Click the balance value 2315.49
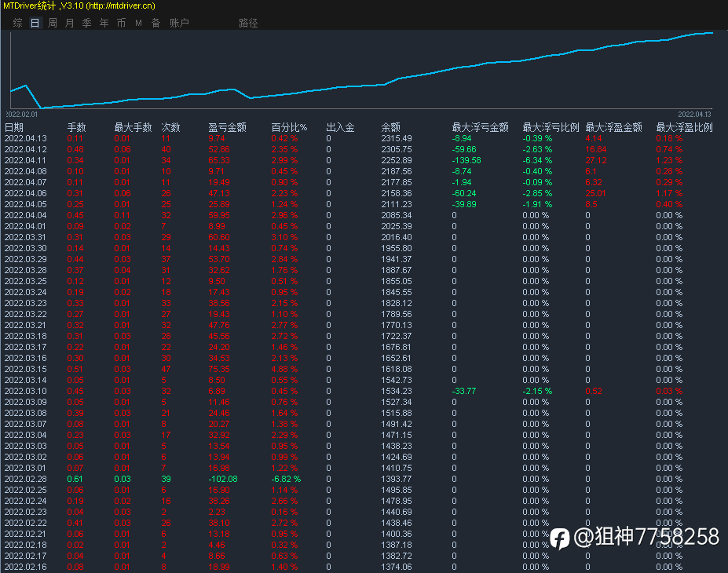Viewport: 728px width, 573px height. 396,138
